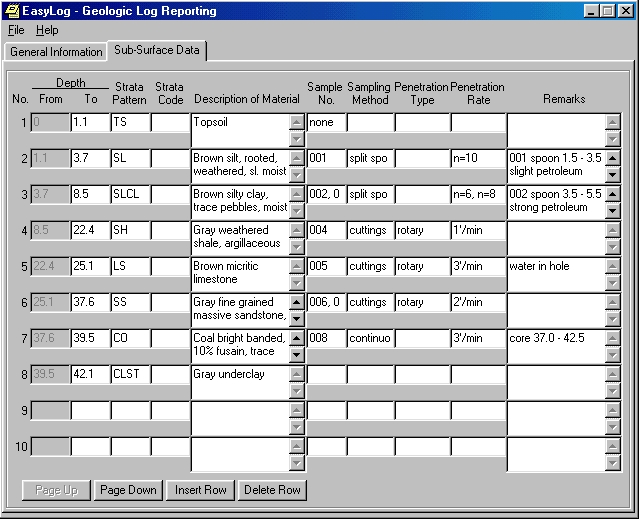Maximize the EasyLog window

click(607, 11)
